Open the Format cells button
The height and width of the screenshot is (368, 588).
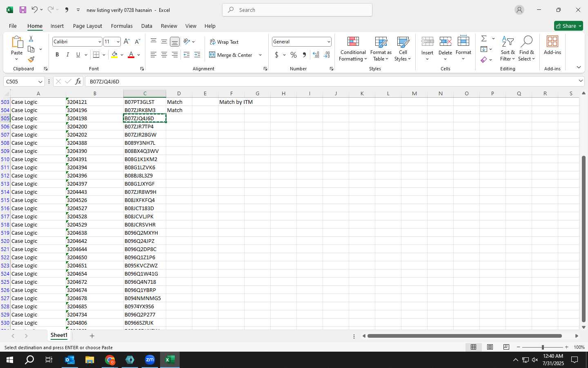coord(463,49)
